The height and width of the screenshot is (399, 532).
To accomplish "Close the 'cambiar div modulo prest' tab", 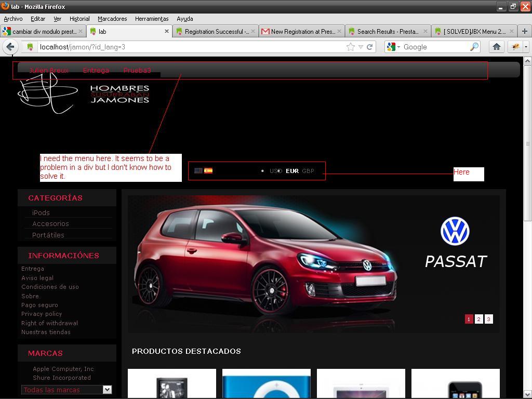I will (x=81, y=31).
